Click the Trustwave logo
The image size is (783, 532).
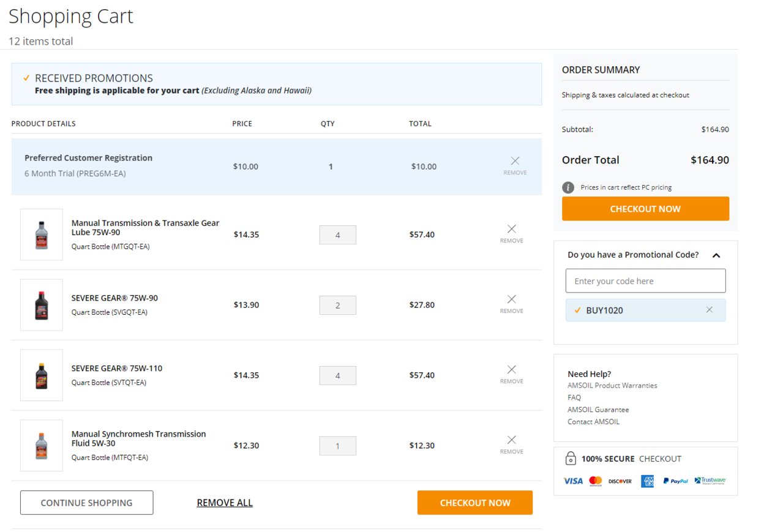coord(710,481)
